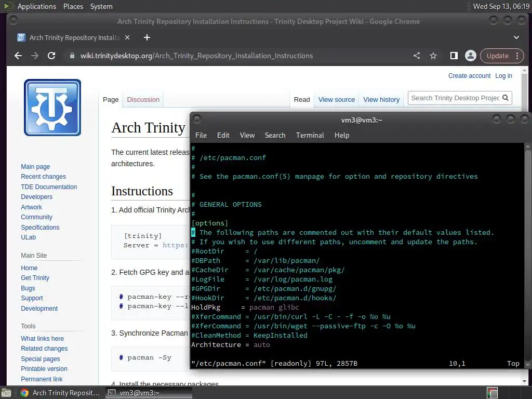Open the Bugs link
The height and width of the screenshot is (399, 532).
pyautogui.click(x=28, y=288)
